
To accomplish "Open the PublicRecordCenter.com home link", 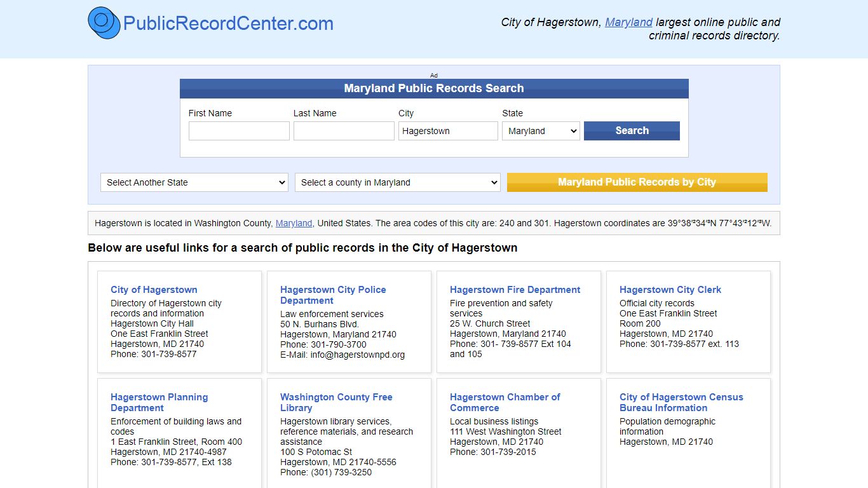I will tap(228, 24).
